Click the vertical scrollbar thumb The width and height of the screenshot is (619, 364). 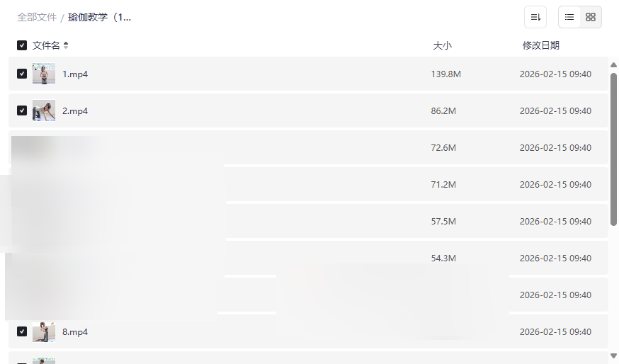click(613, 149)
